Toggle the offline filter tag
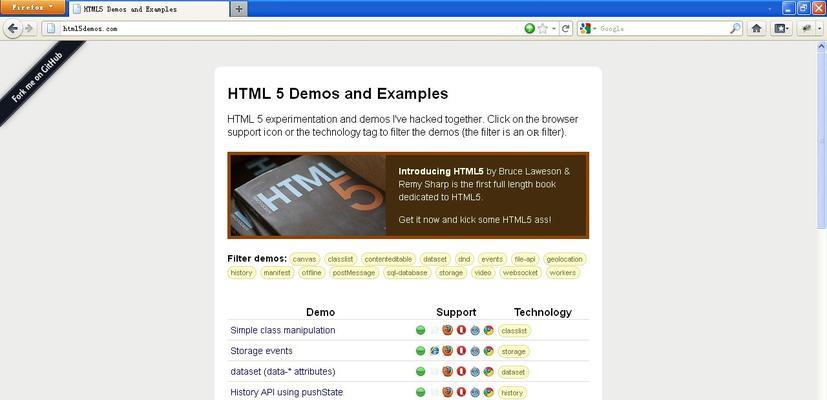 click(312, 273)
